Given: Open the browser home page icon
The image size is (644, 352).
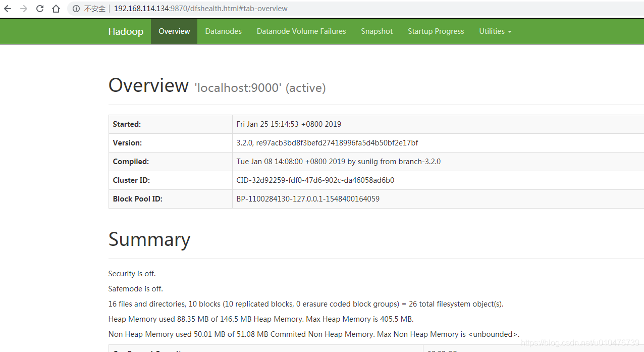Looking at the screenshot, I should (56, 9).
